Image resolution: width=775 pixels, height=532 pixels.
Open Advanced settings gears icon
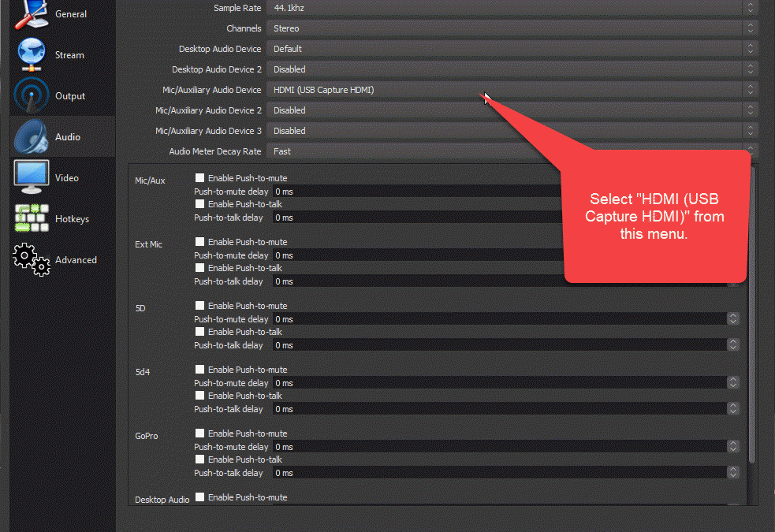(32, 260)
